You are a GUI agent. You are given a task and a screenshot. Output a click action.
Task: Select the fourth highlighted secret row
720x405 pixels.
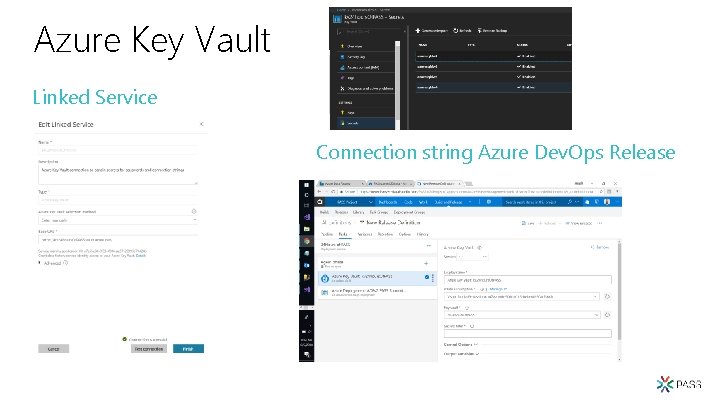click(493, 87)
